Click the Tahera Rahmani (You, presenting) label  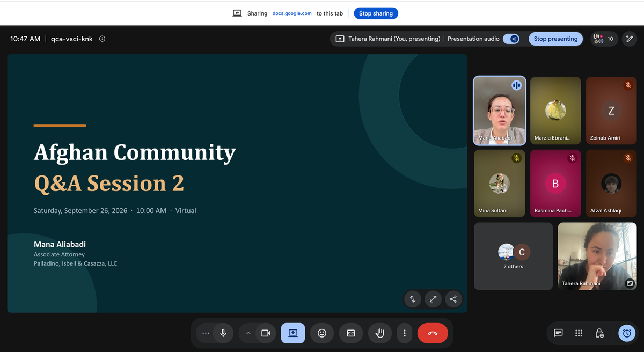point(394,39)
